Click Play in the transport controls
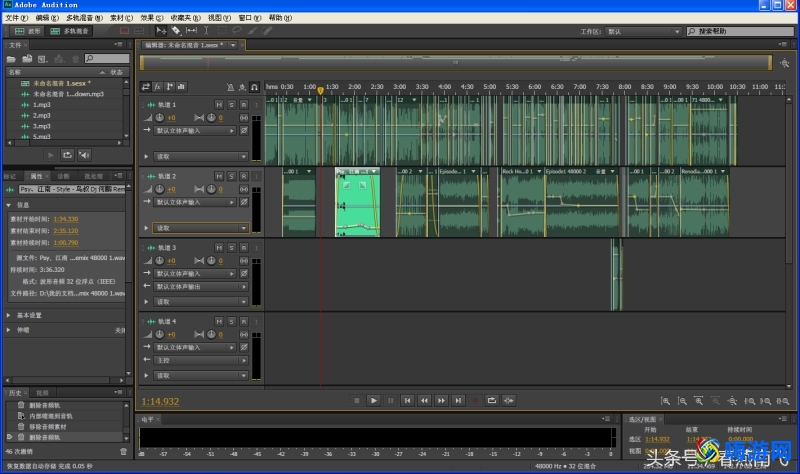Viewport: 800px width, 474px height. [x=373, y=401]
